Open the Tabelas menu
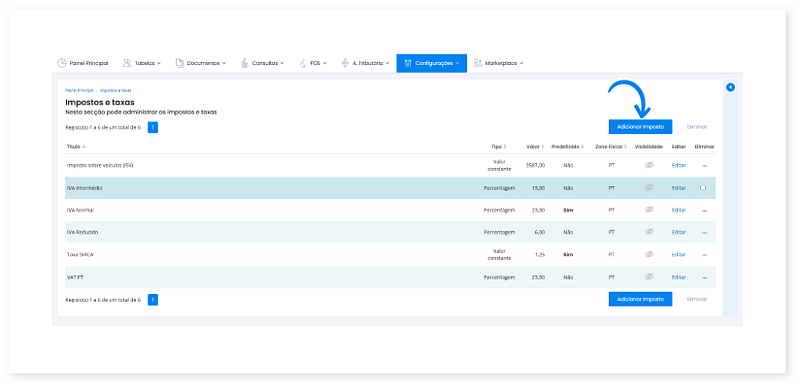This screenshot has height=388, width=800. coord(141,63)
